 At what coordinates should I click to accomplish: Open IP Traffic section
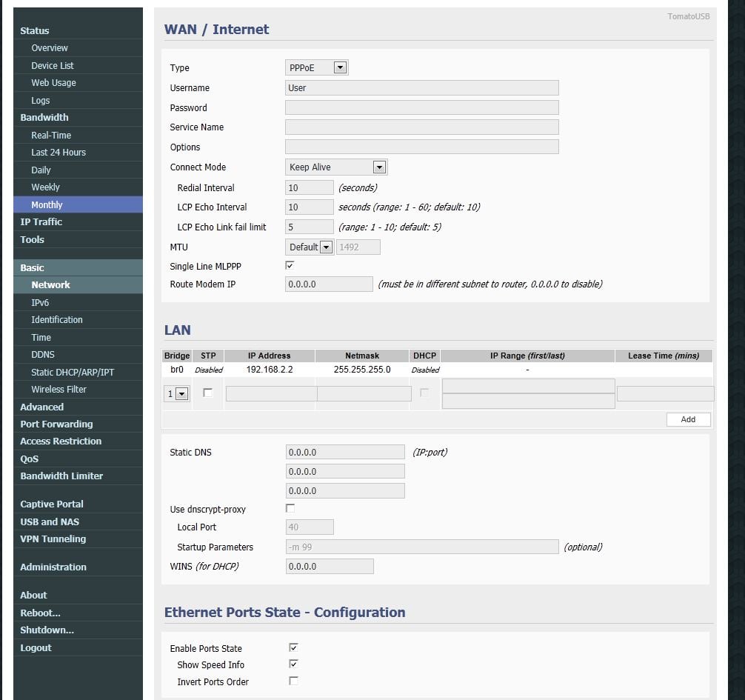click(41, 222)
